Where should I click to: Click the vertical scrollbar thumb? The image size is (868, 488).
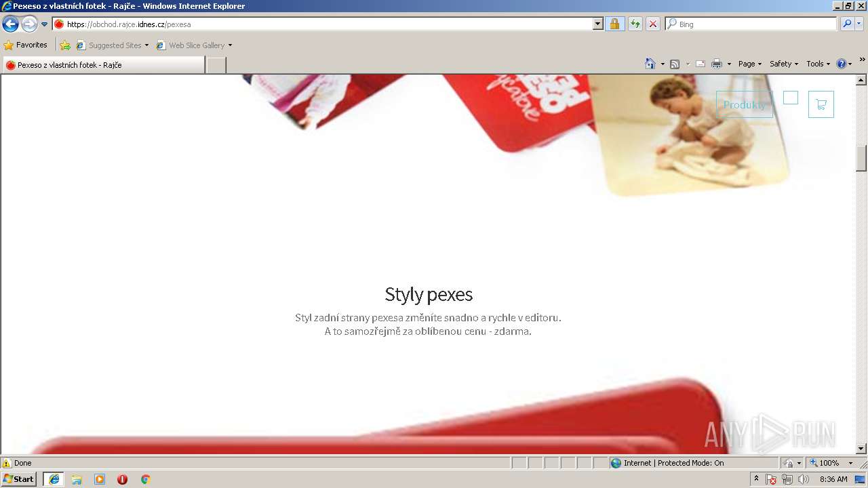(x=861, y=159)
